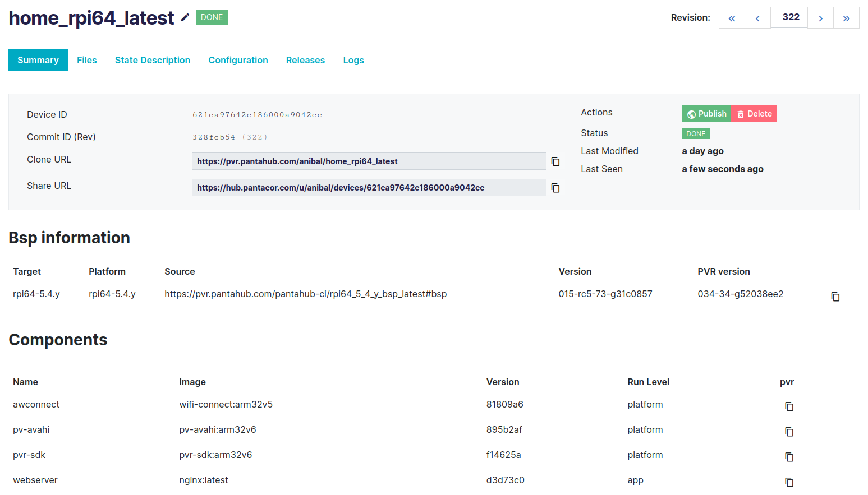Screen dimensions: 868x495
Task: Click Bsp source URL text
Action: 306,294
